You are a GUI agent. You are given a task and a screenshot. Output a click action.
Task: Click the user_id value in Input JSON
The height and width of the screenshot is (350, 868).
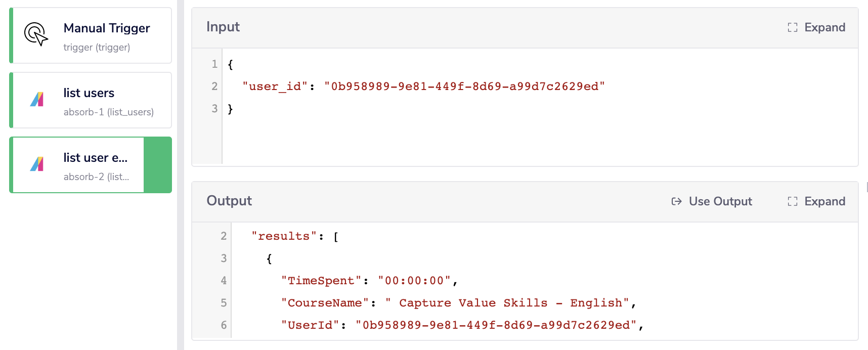click(x=465, y=86)
